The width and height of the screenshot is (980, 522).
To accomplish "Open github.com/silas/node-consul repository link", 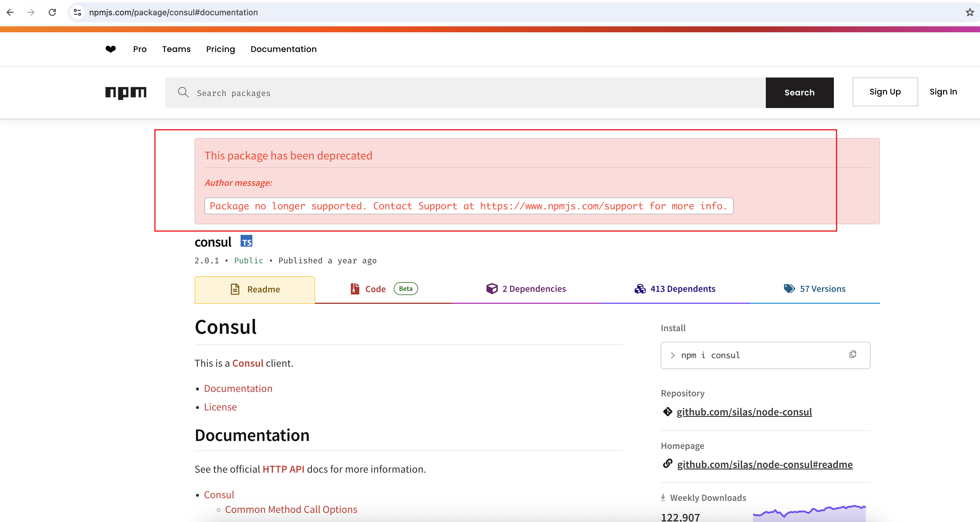I will [x=744, y=412].
